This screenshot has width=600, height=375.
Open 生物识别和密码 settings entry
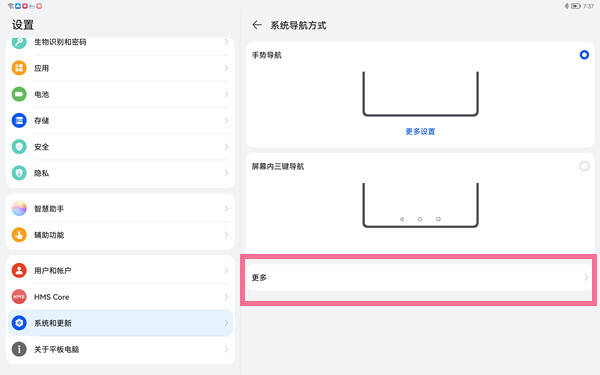(120, 43)
